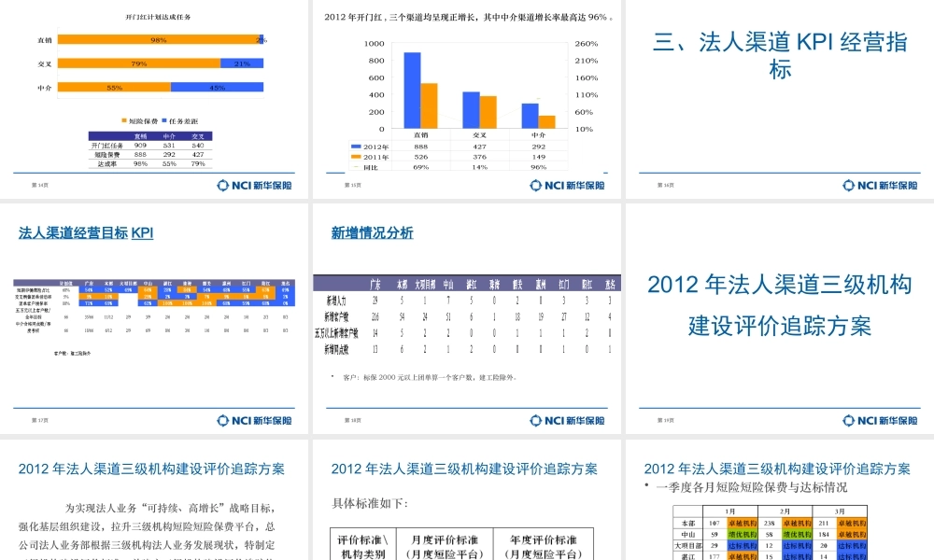This screenshot has width=934, height=560.
Task: Click the orange 短险保费 legend entry
Action: pos(140,120)
